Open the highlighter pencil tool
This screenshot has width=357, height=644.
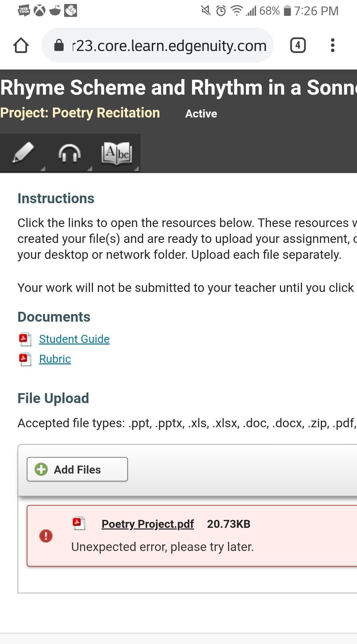tap(23, 153)
